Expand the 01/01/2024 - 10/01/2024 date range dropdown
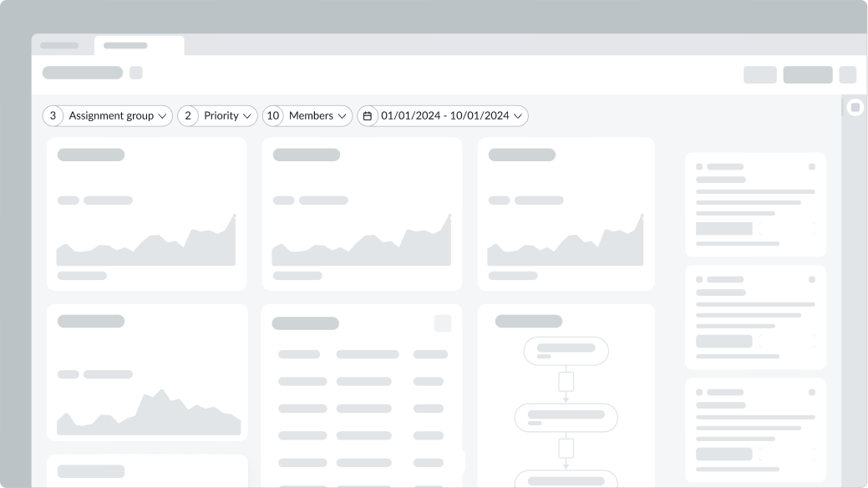Viewport: 868px width, 488px height. (x=518, y=116)
